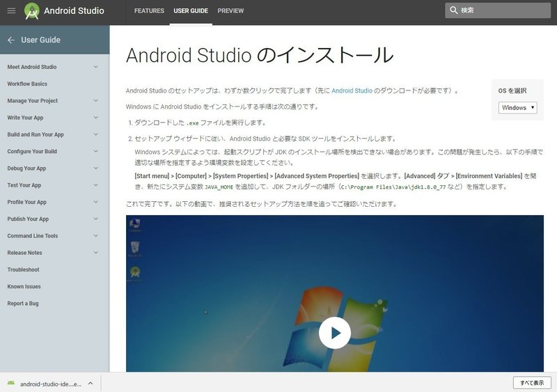
Task: Open the Debug Your App item
Action: coord(26,168)
